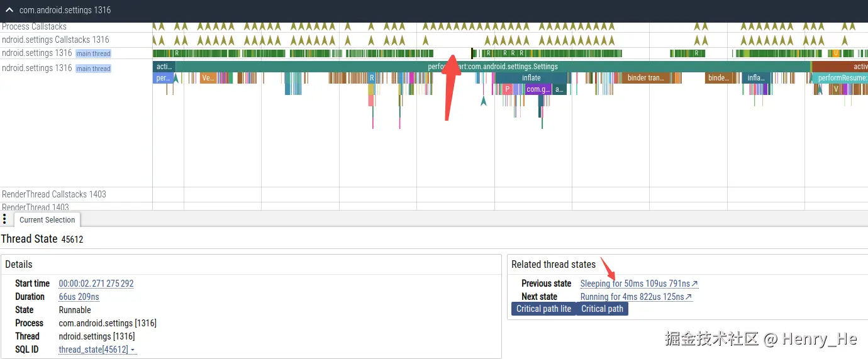The width and height of the screenshot is (868, 359).
Task: Select the orange 'Ve...' slice
Action: 208,78
